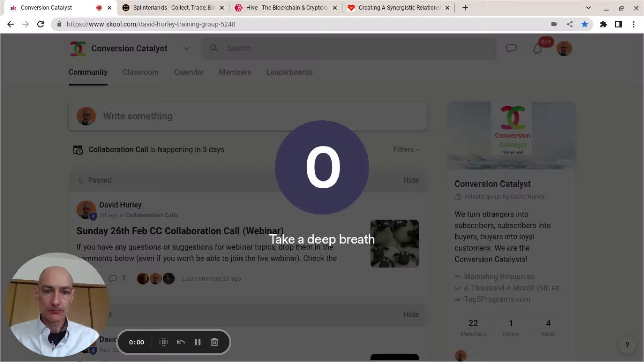Open Sunday 26th Feb CC Collaboration Call post
644x362 pixels.
point(180,231)
